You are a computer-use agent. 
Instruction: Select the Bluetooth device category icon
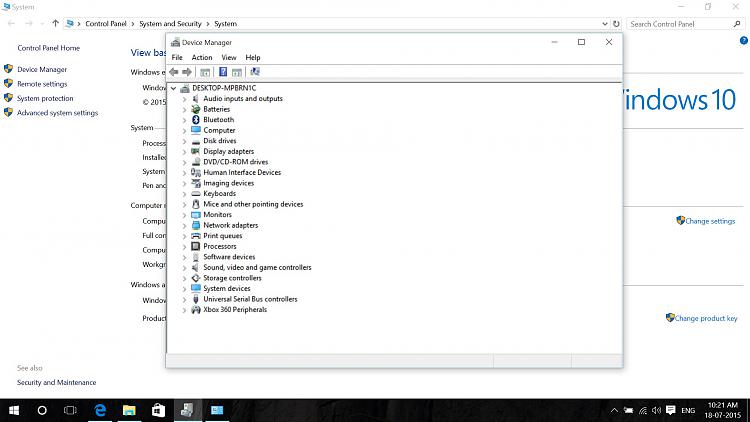196,120
